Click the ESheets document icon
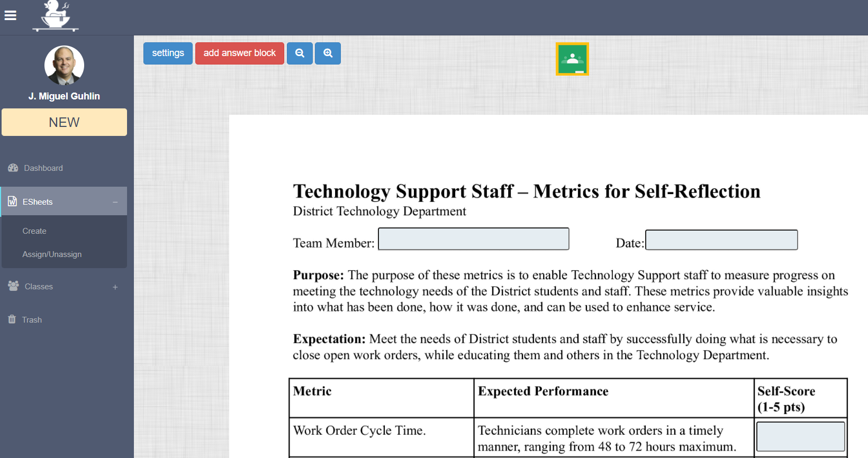868x458 pixels. point(13,201)
